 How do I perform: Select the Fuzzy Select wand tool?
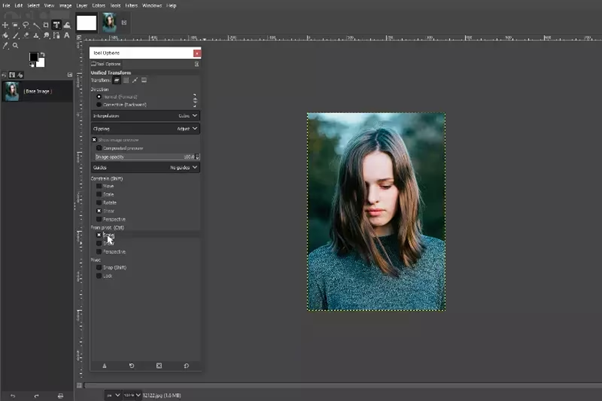pos(36,25)
